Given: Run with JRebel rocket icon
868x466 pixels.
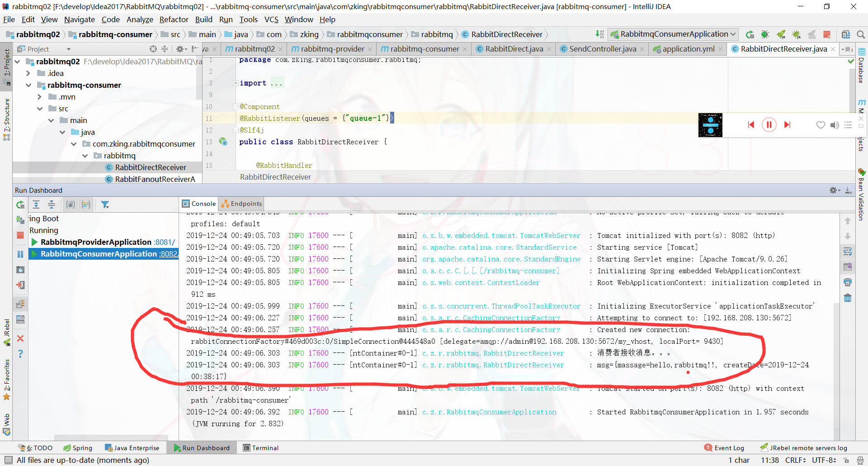Looking at the screenshot, I should tap(781, 34).
